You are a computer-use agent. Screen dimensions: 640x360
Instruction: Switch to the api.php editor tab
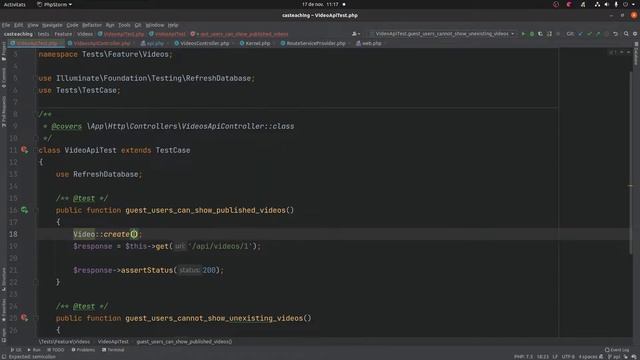point(153,43)
